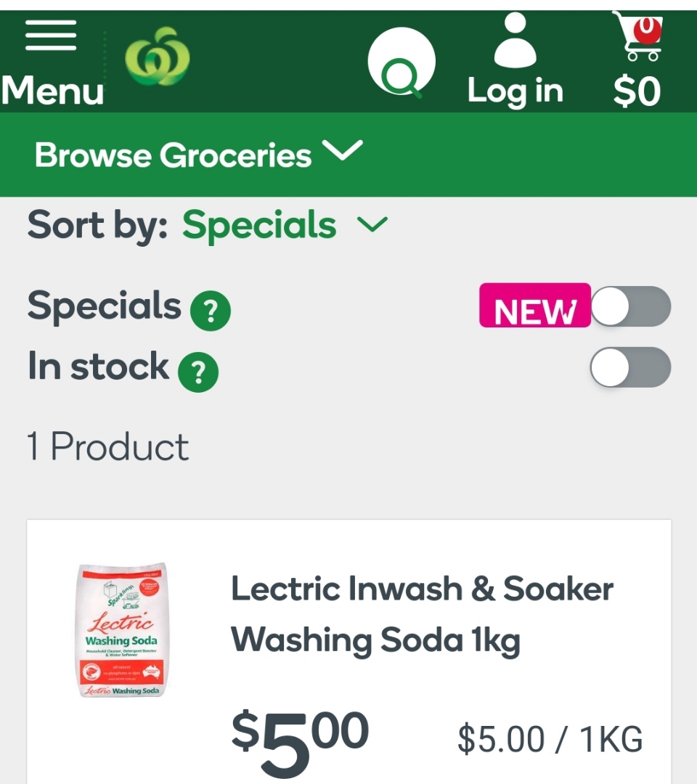Click the Log in text
Viewport: 697px width, 784px height.
click(515, 91)
